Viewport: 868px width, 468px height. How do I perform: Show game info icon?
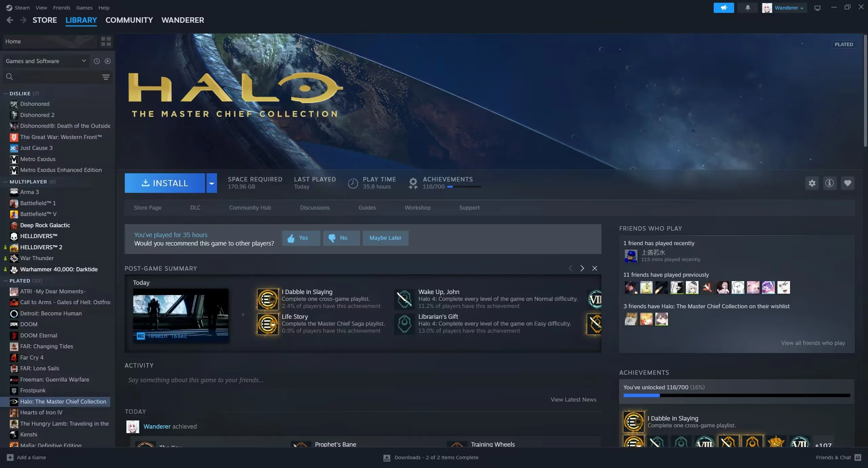pyautogui.click(x=829, y=183)
